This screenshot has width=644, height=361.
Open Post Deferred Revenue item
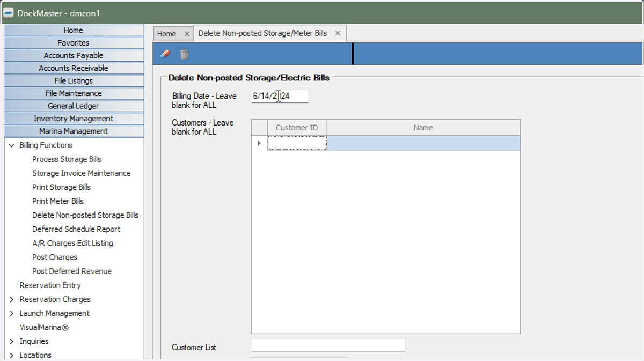click(72, 271)
